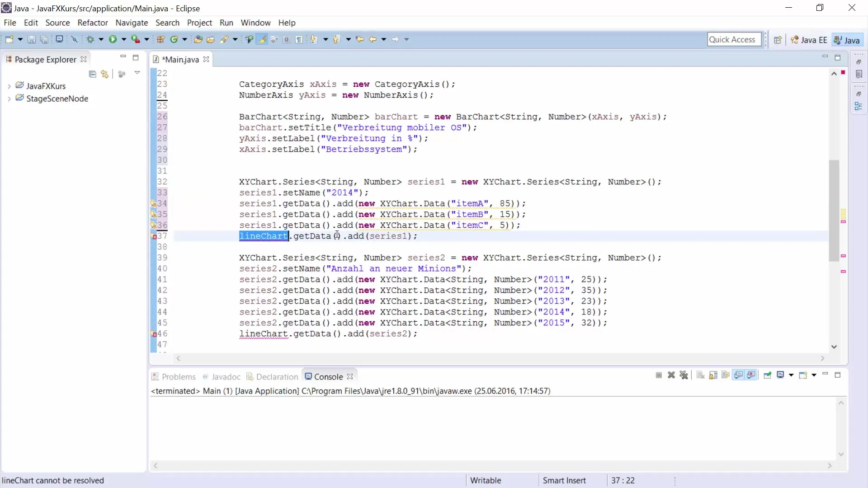Click the Debug bug icon
Image resolution: width=868 pixels, height=488 pixels.
pyautogui.click(x=90, y=39)
